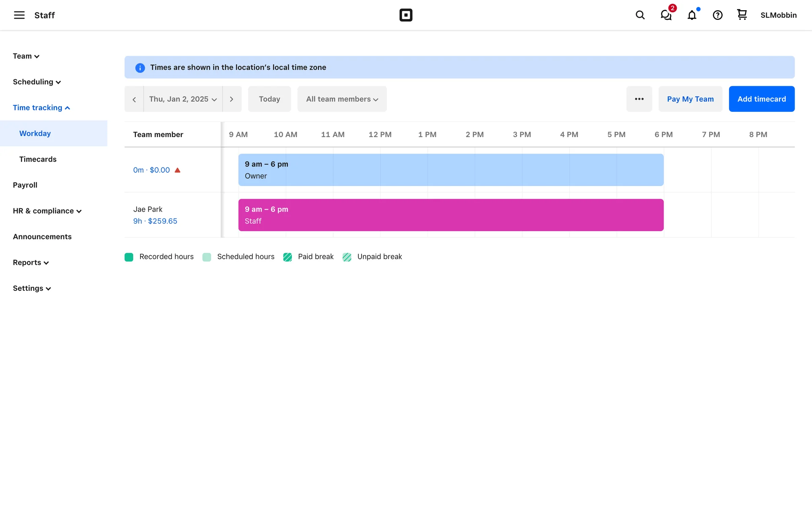Collapse the Time tracking section

coord(41,108)
